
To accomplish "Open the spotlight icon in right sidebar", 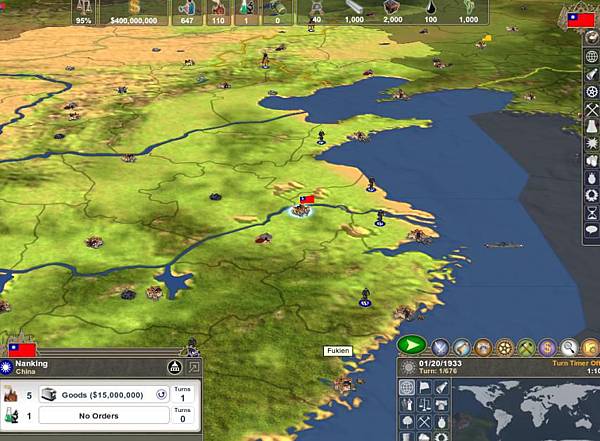I will 592,74.
